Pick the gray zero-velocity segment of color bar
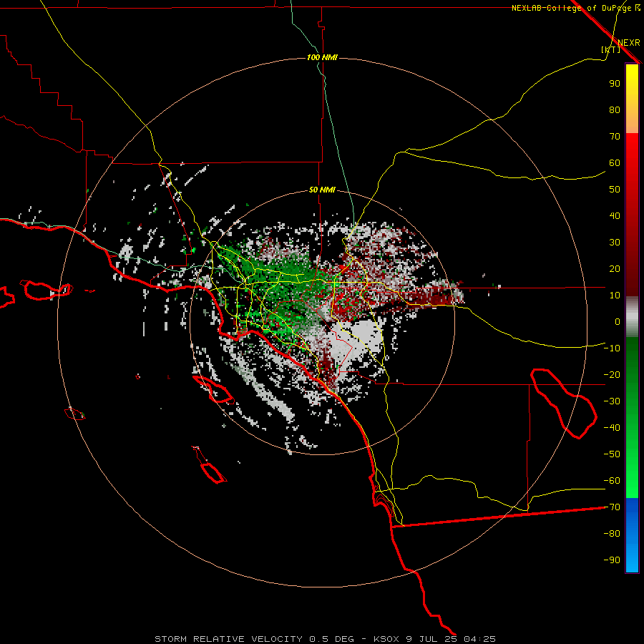Screen dimensions: 644x644 tap(632, 317)
